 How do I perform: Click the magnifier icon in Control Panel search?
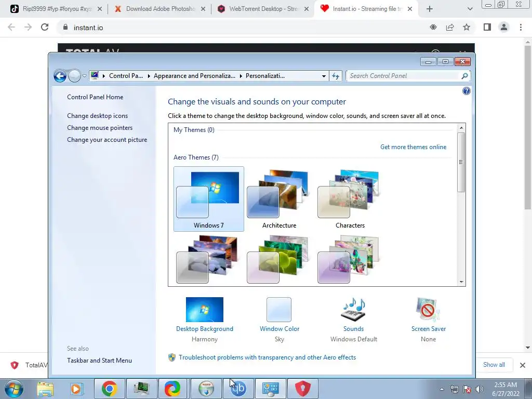click(464, 76)
